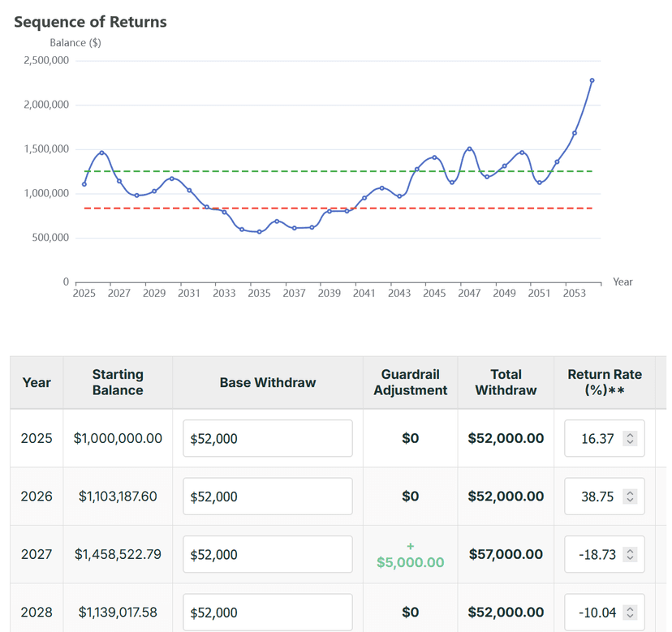The height and width of the screenshot is (632, 672).
Task: Click the stepper arrows on the -18.73 return rate
Action: pyautogui.click(x=630, y=555)
